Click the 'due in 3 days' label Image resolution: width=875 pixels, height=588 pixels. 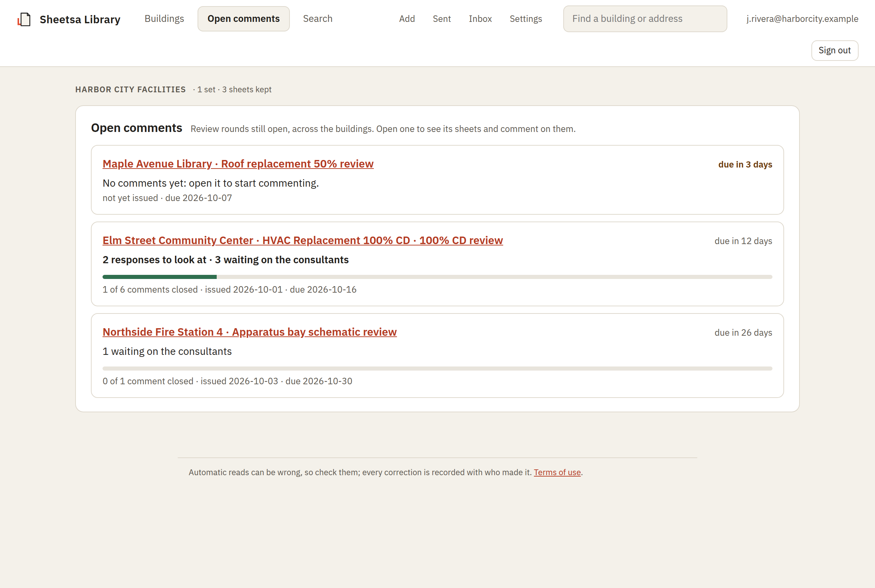(x=745, y=164)
